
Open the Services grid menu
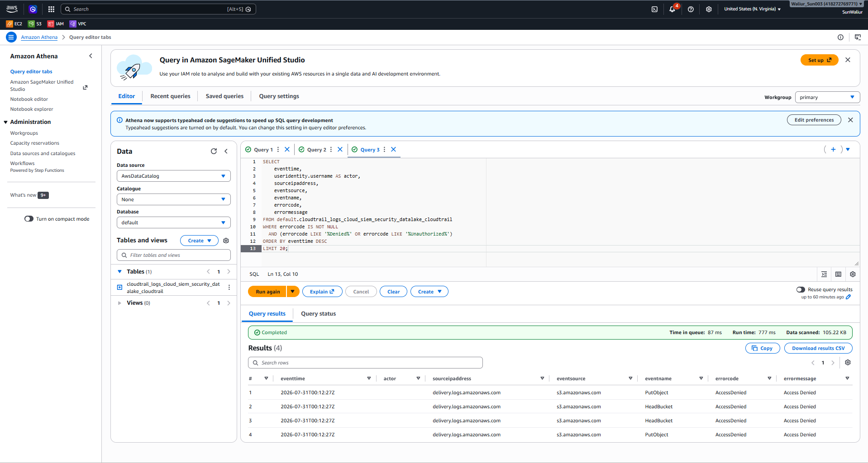[x=51, y=9]
